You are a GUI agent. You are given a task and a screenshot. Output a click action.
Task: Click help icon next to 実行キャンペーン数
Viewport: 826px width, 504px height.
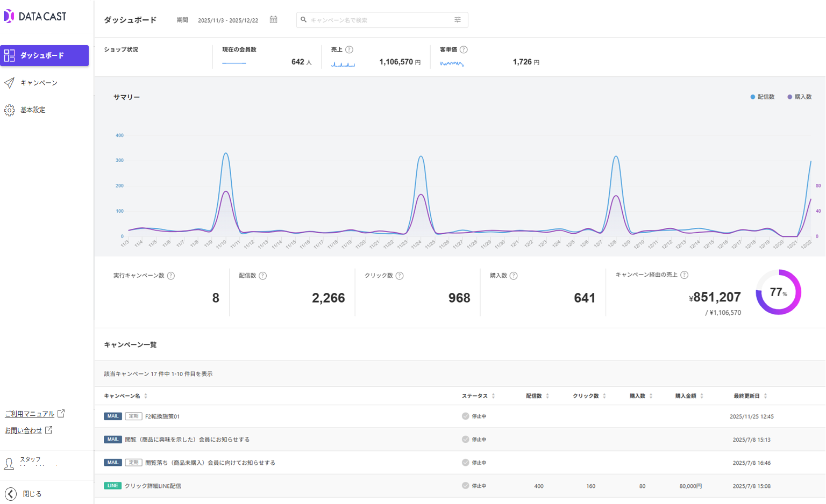pos(171,276)
